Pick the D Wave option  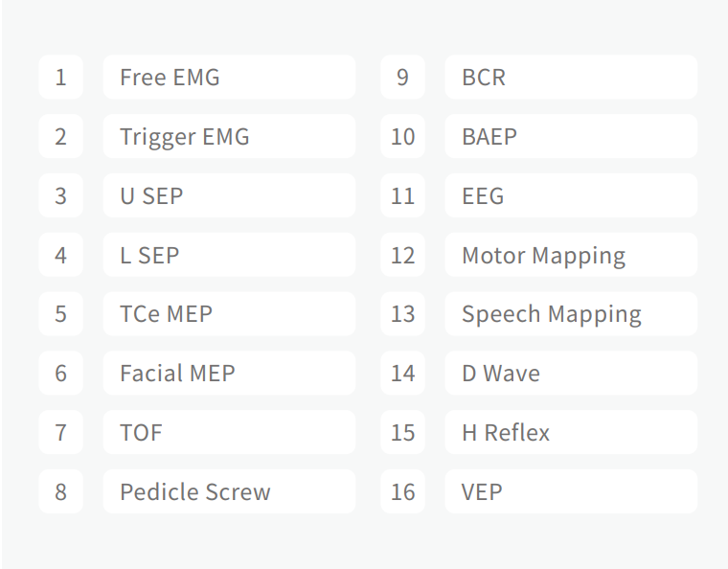tap(570, 373)
